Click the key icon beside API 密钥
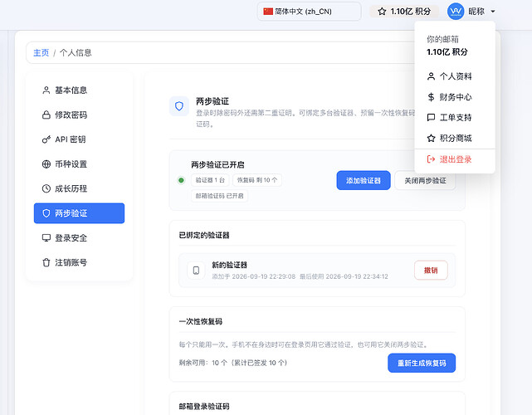 (x=46, y=139)
